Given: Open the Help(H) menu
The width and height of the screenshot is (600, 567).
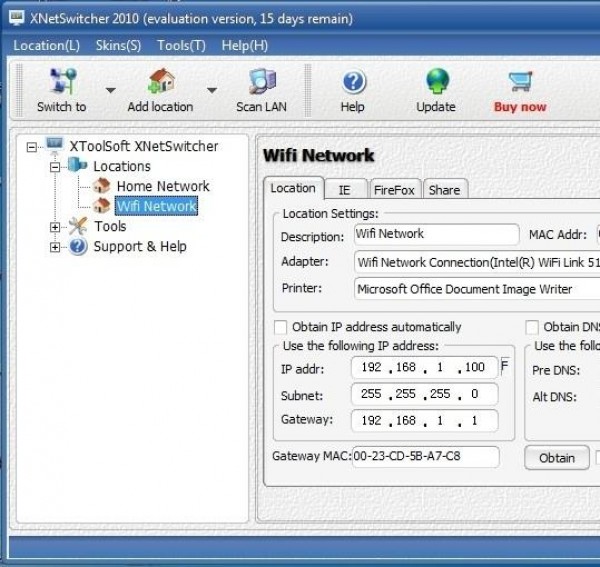Looking at the screenshot, I should (245, 46).
